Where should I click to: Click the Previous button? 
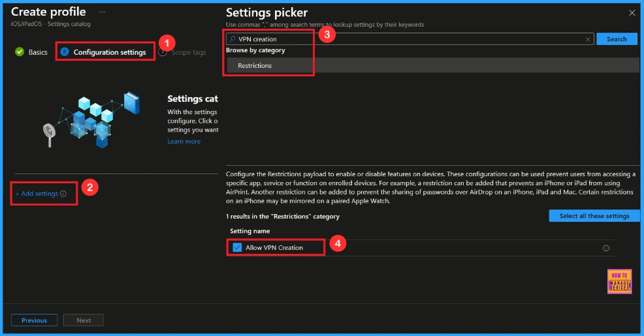tap(34, 320)
